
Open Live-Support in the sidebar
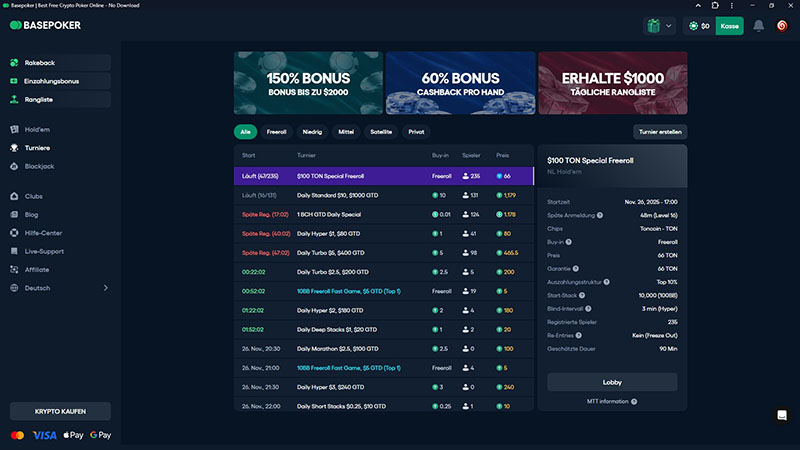[x=43, y=251]
